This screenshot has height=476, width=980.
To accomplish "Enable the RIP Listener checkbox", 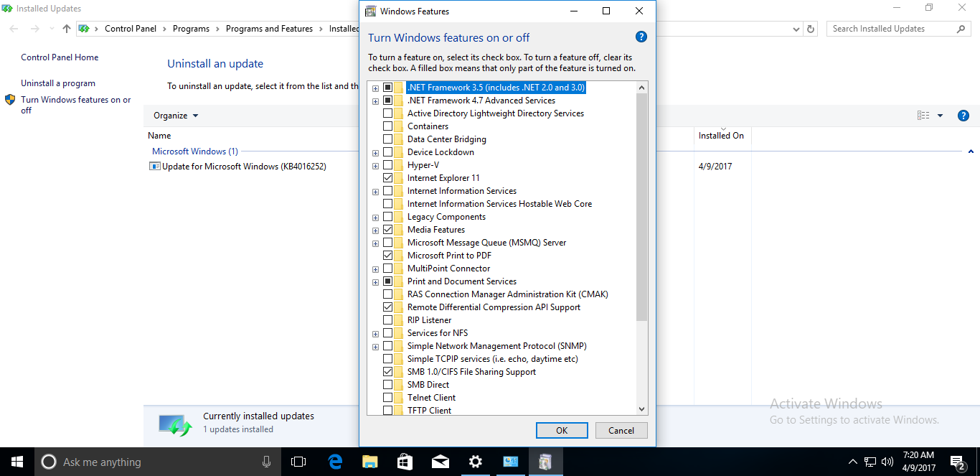I will 387,320.
